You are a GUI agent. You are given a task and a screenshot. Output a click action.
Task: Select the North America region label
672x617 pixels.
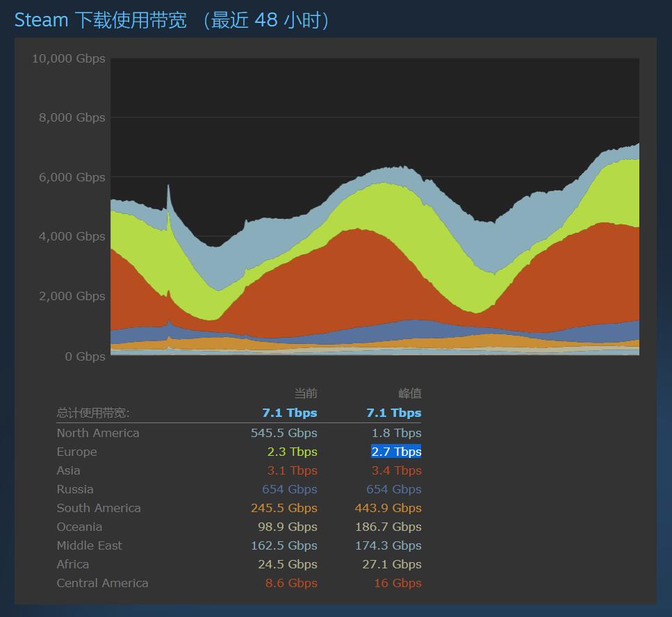(x=98, y=433)
